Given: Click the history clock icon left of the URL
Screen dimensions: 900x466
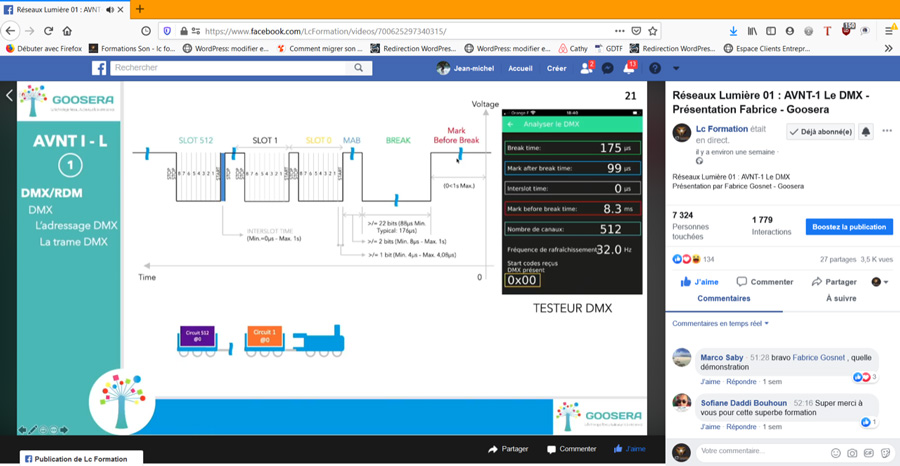Looking at the screenshot, I should 146,31.
